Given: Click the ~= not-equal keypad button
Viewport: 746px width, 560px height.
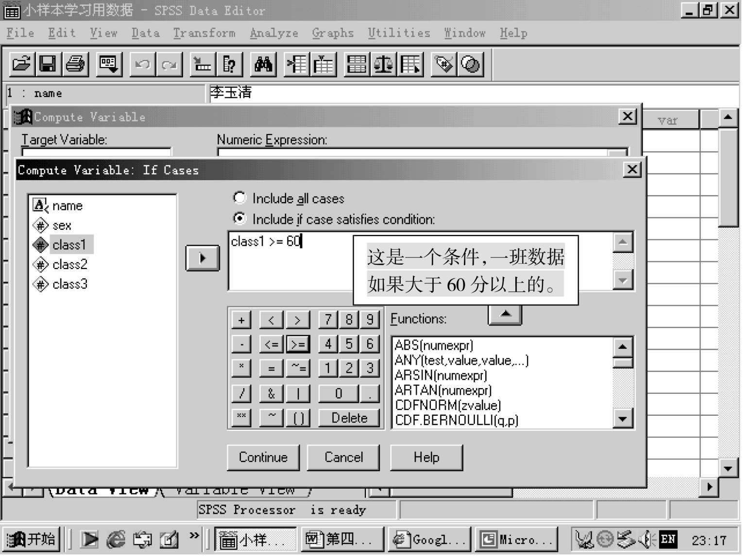Looking at the screenshot, I should pyautogui.click(x=298, y=369).
